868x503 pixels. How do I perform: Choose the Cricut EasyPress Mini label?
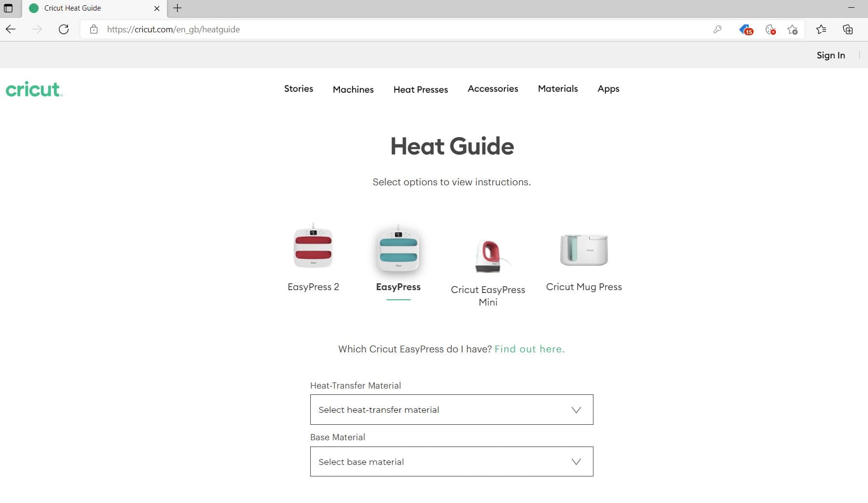coord(488,295)
